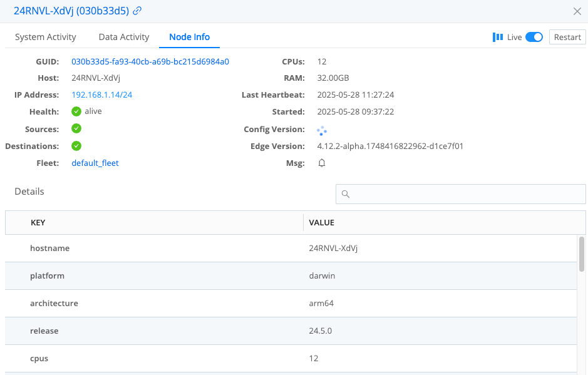The height and width of the screenshot is (375, 588).
Task: Select the Node Info tab
Action: tap(189, 37)
